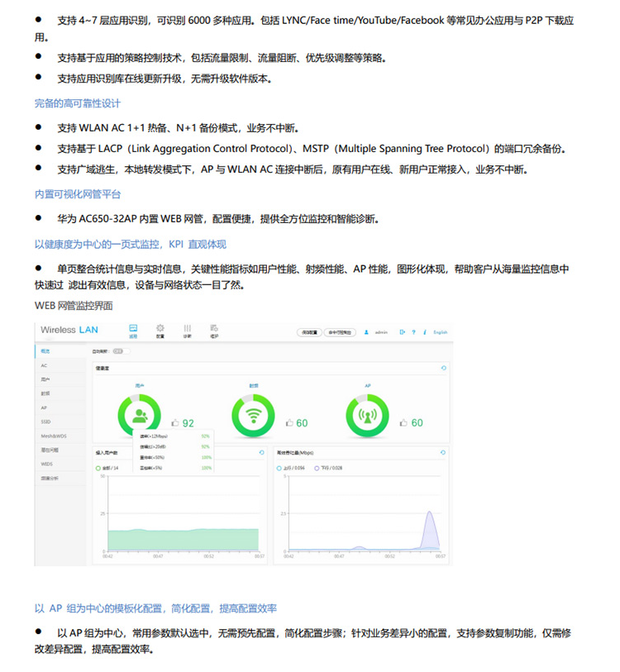
Task: Select SSID in the left sidebar
Action: [x=48, y=421]
